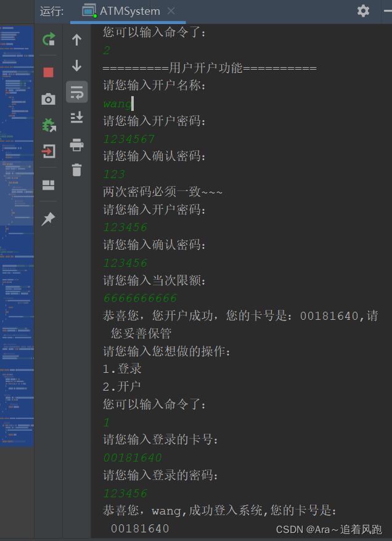Click the dump threads camera icon
Viewport: 392px width, 541px height.
(48, 99)
